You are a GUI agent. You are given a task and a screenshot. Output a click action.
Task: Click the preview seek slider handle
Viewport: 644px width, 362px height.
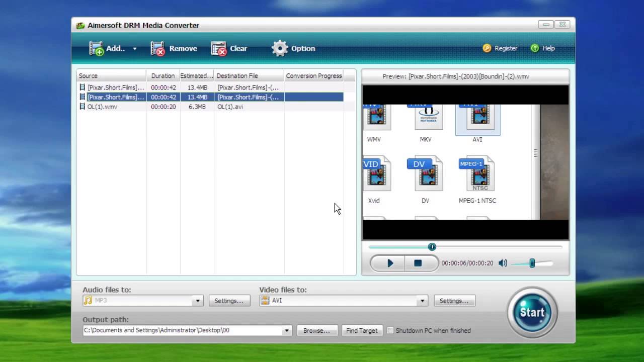432,247
